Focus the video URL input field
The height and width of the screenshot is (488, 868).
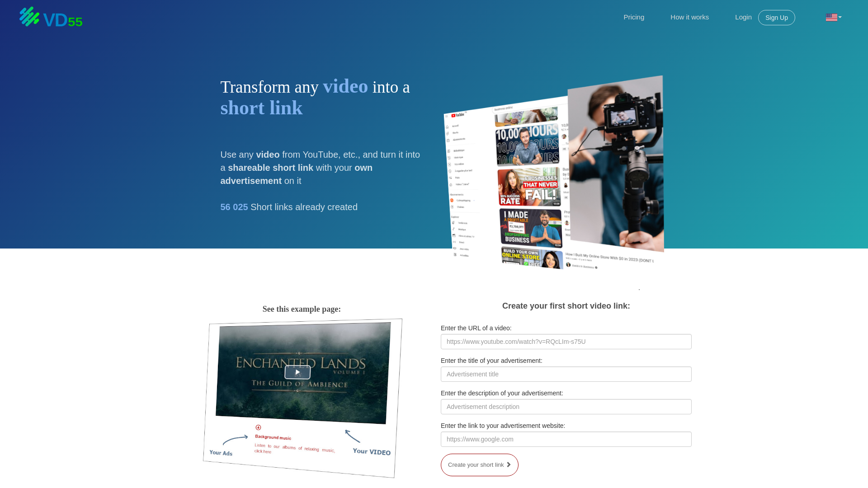(x=566, y=342)
